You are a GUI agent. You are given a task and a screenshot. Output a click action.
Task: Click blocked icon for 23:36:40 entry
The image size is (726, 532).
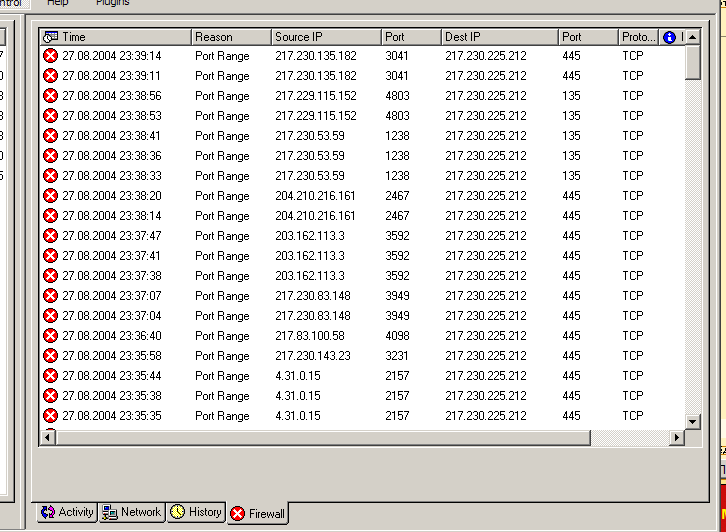(x=50, y=336)
